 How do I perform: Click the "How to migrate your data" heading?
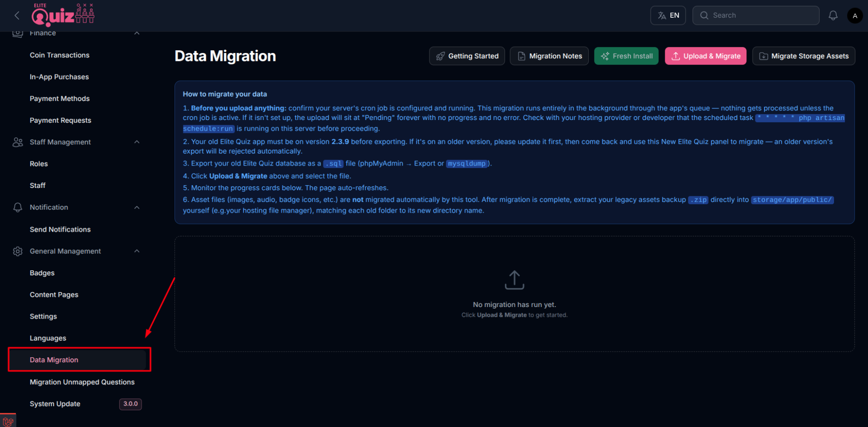(x=225, y=94)
